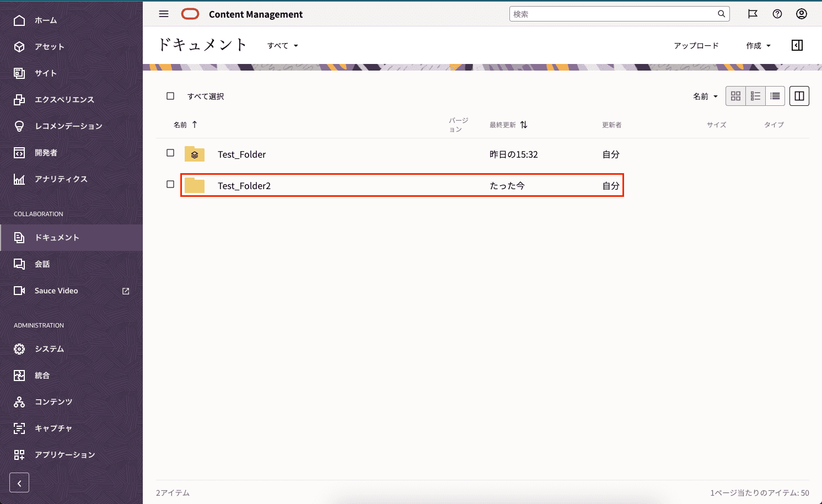Open the Test_Folder2 folder link

click(x=244, y=186)
